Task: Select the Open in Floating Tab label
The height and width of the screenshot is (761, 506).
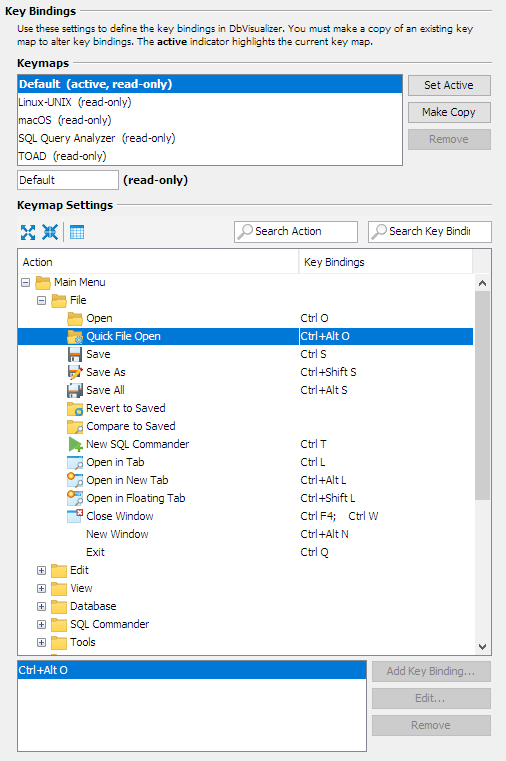Action: pos(136,498)
